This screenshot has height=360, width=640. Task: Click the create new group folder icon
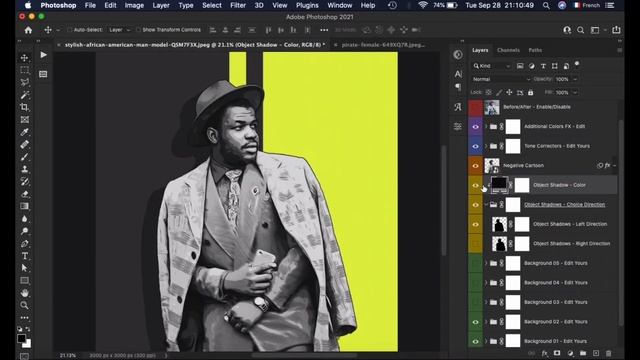pyautogui.click(x=583, y=353)
